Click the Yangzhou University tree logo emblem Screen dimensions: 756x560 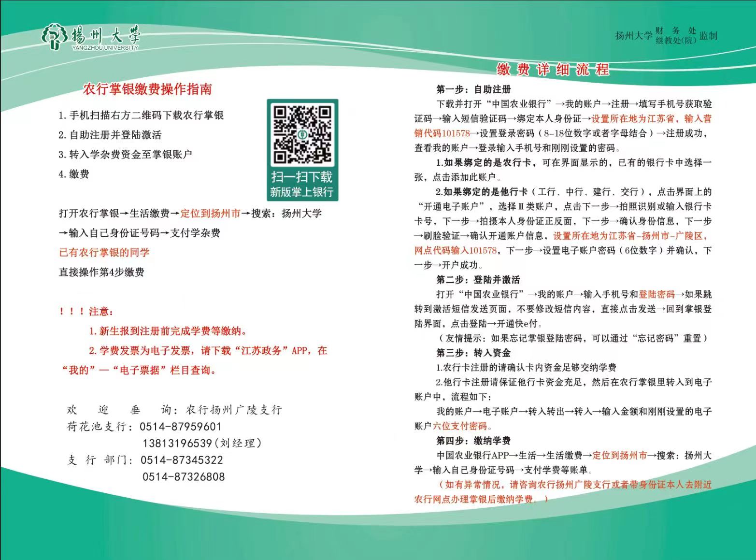pos(55,37)
